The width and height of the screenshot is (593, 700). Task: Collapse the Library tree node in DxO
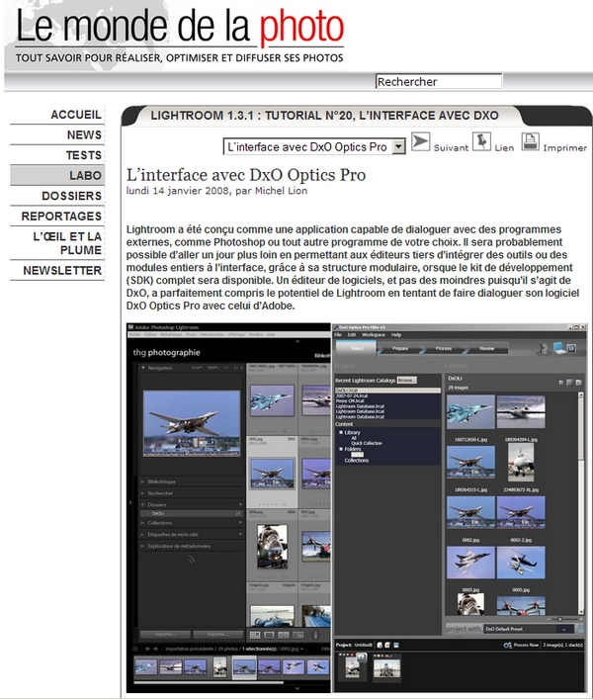coord(341,433)
